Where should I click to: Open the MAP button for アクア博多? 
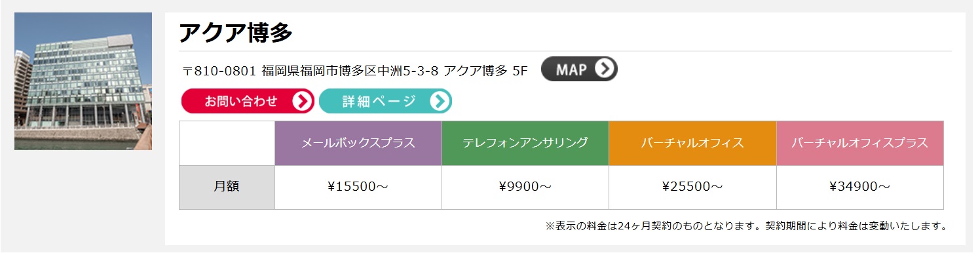(579, 69)
